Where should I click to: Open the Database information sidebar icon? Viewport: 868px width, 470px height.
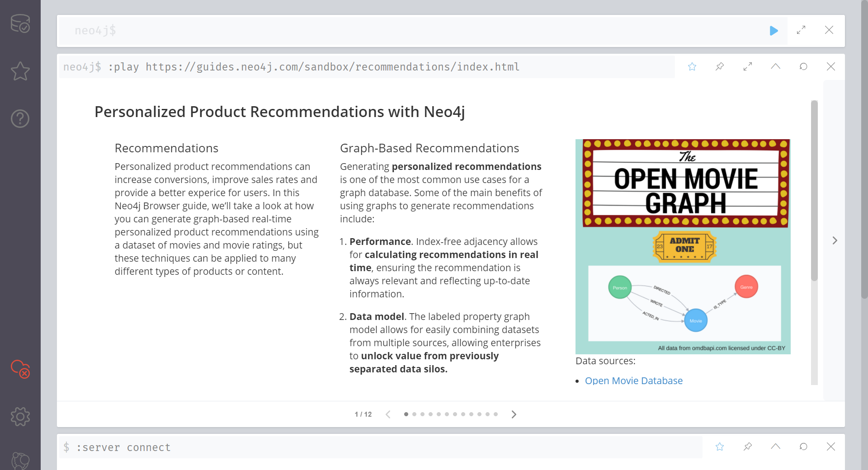[x=20, y=23]
